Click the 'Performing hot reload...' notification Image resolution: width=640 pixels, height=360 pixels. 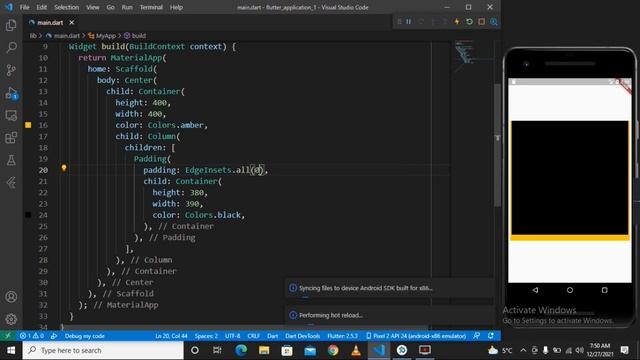click(390, 315)
